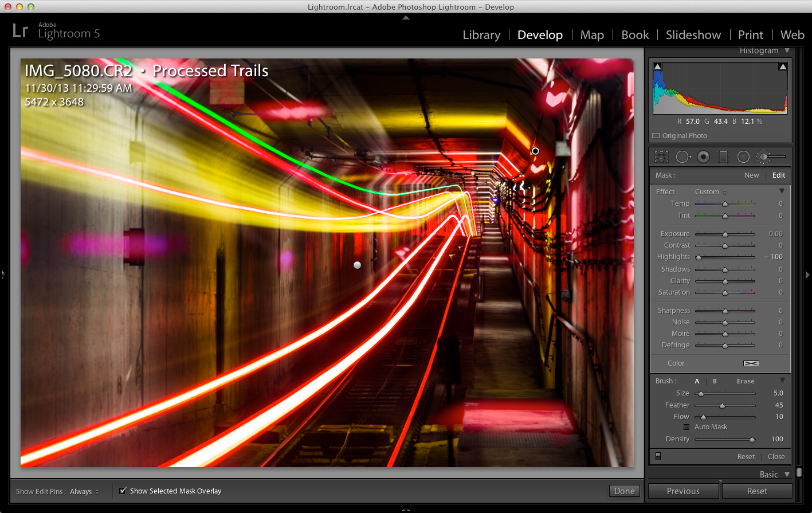Open the Book module
Image resolution: width=812 pixels, height=513 pixels.
[x=635, y=35]
